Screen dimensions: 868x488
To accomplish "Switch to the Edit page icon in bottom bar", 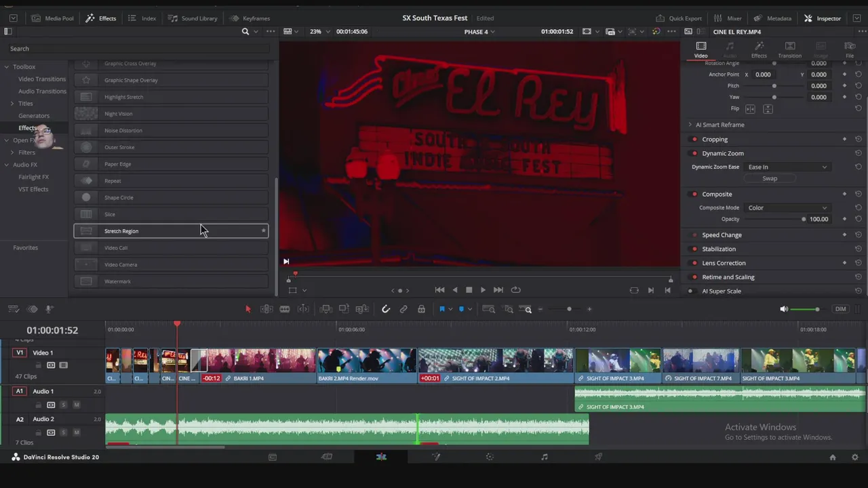I will coord(381,457).
